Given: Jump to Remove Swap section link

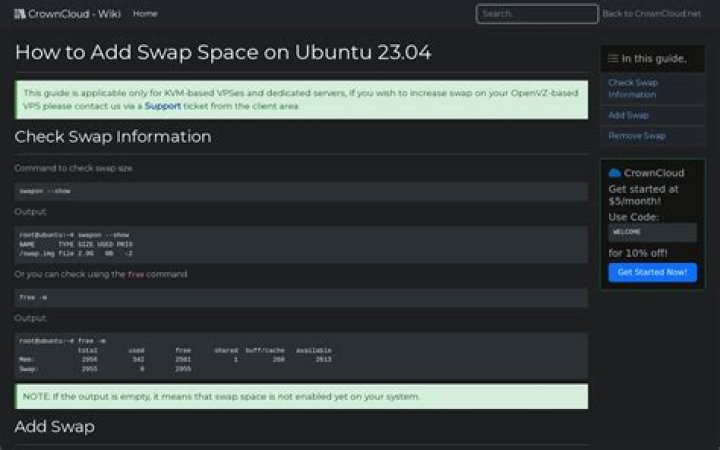Looking at the screenshot, I should tap(636, 136).
